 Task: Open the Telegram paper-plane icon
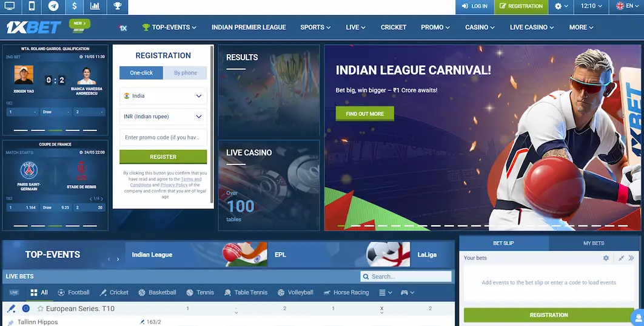tap(53, 6)
